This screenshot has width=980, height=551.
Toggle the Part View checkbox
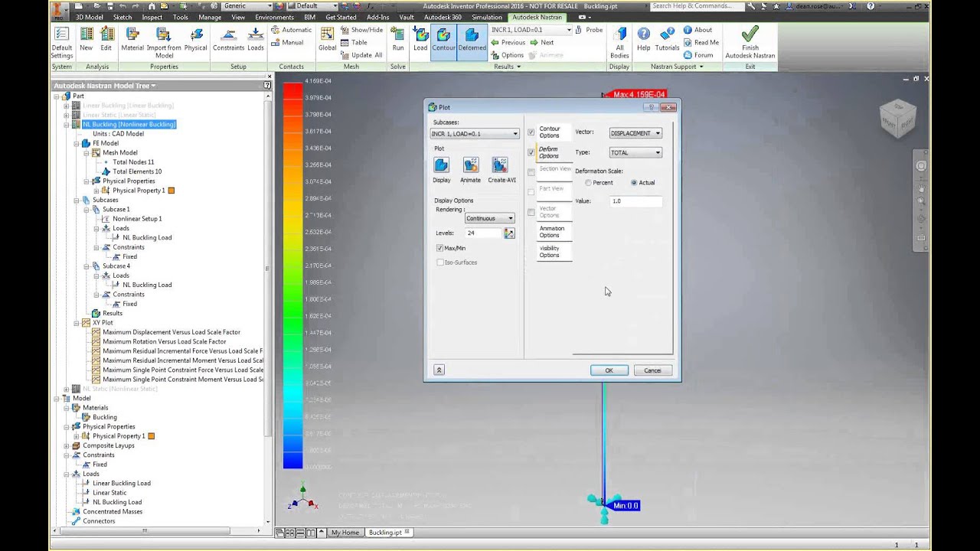click(531, 192)
